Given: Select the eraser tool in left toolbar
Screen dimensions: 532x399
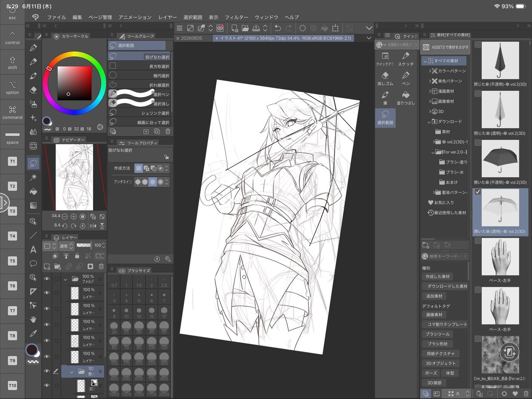Looking at the screenshot, I should tap(33, 90).
